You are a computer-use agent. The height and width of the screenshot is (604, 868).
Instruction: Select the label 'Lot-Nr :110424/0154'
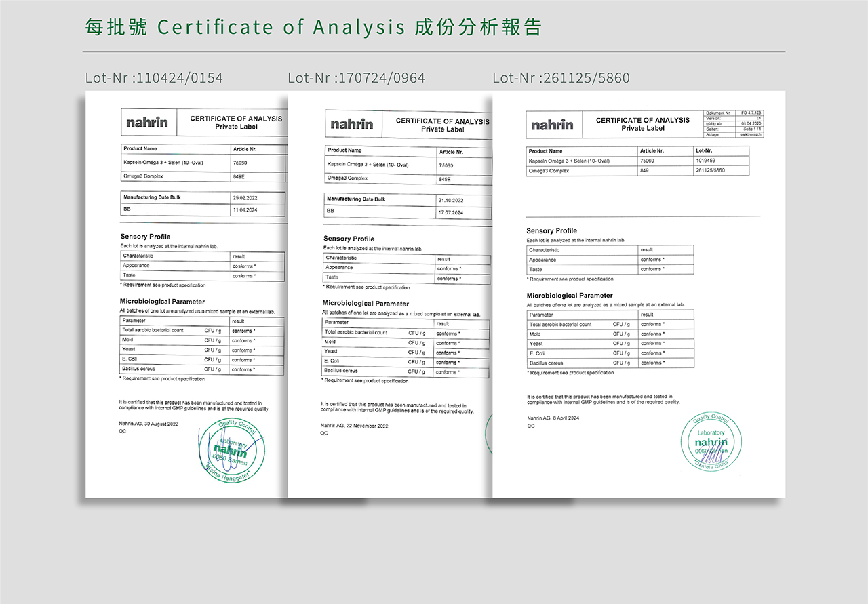[154, 78]
